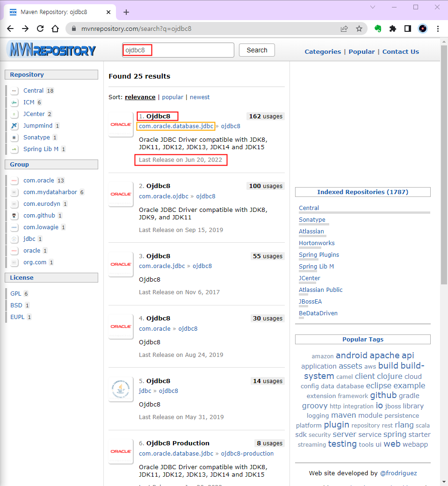This screenshot has width=448, height=486.
Task: Open the @frodriguez developer link
Action: (398, 473)
